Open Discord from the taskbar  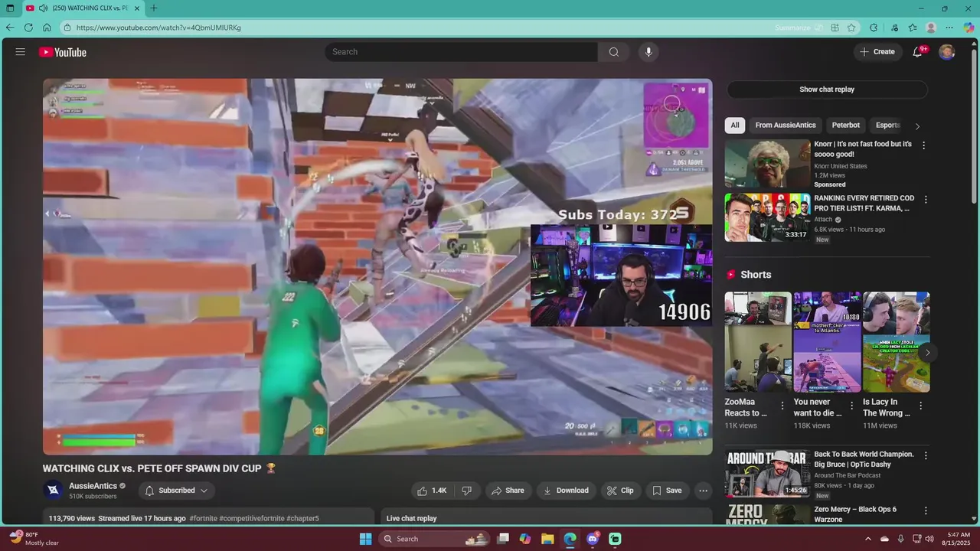(x=593, y=539)
